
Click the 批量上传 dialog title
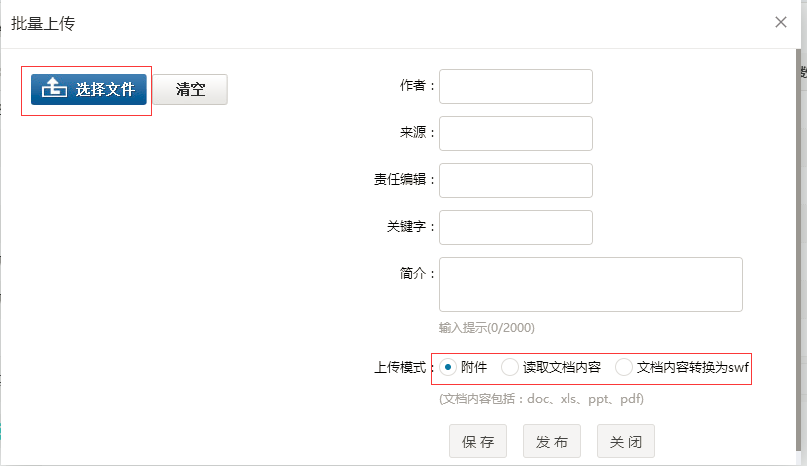(x=43, y=23)
